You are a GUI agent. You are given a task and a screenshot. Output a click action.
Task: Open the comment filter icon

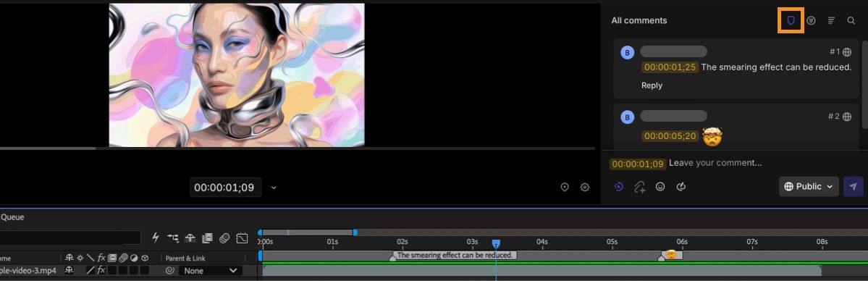coord(811,20)
